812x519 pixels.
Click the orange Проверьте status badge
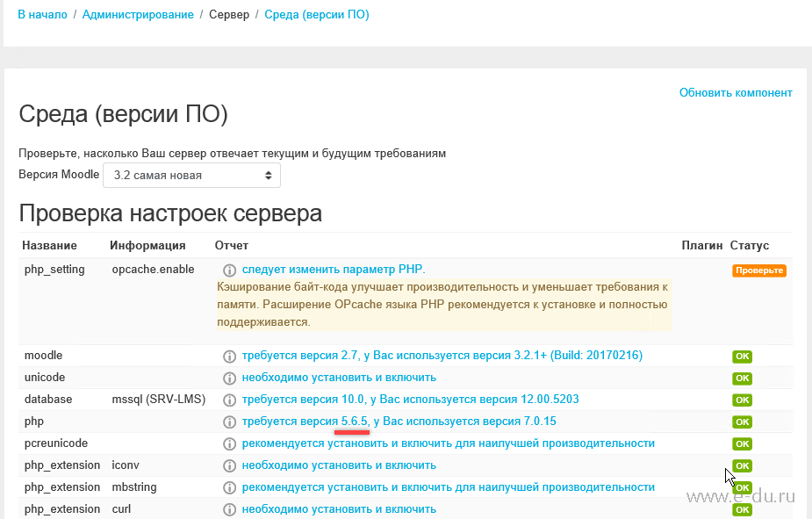pyautogui.click(x=759, y=270)
